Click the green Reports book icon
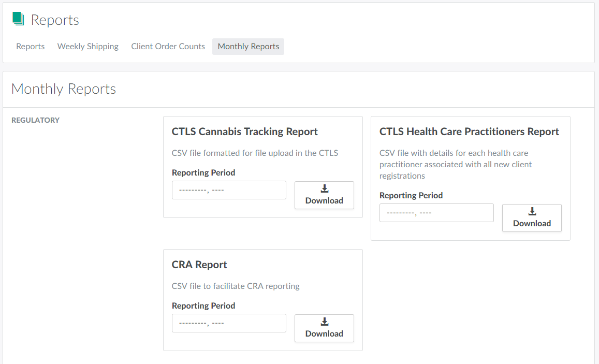Image resolution: width=599 pixels, height=364 pixels. pos(19,19)
